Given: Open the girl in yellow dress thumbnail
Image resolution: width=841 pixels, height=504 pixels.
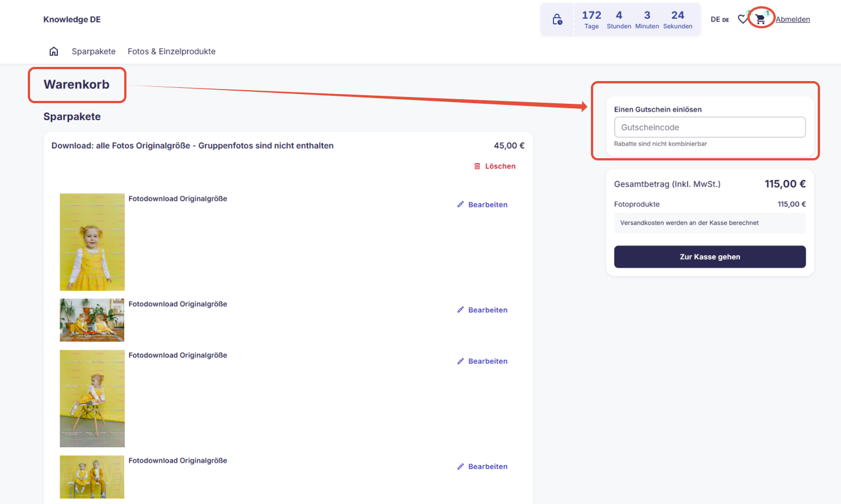Looking at the screenshot, I should (x=92, y=242).
